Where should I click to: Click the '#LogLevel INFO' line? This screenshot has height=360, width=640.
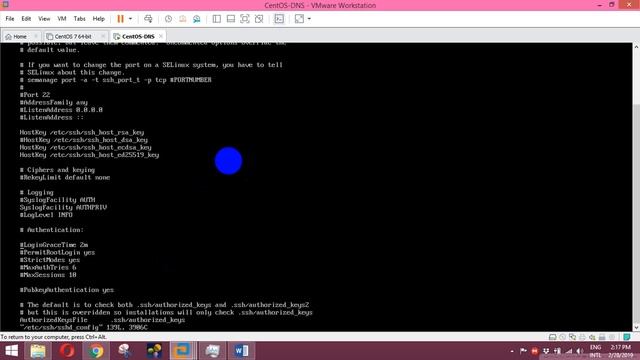[x=46, y=215]
